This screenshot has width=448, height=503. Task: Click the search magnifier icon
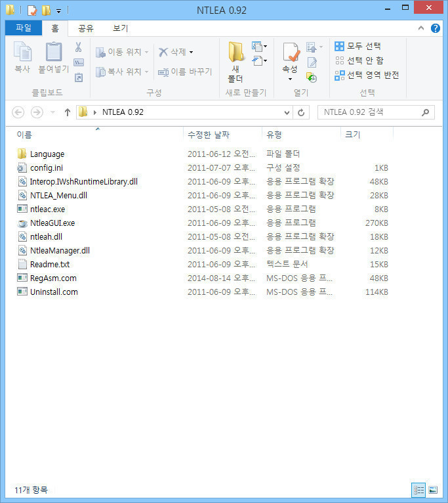pyautogui.click(x=425, y=112)
